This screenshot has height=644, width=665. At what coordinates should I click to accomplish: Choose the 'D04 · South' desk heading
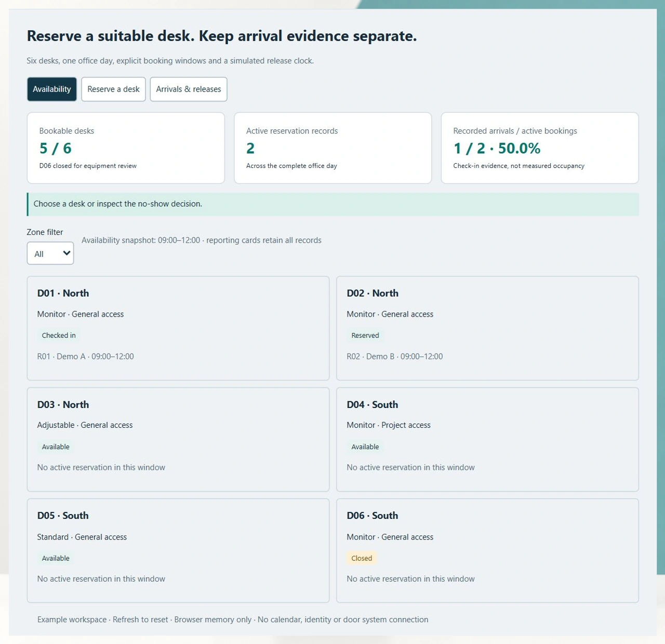373,404
